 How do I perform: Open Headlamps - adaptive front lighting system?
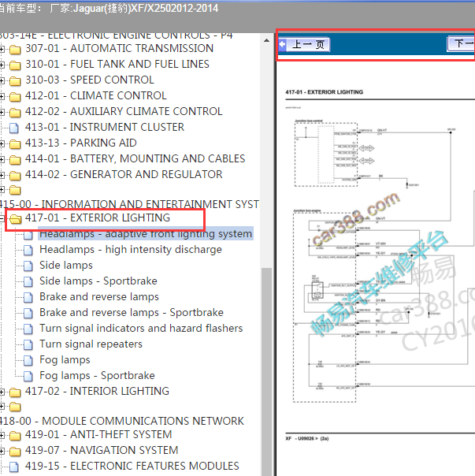pos(146,234)
